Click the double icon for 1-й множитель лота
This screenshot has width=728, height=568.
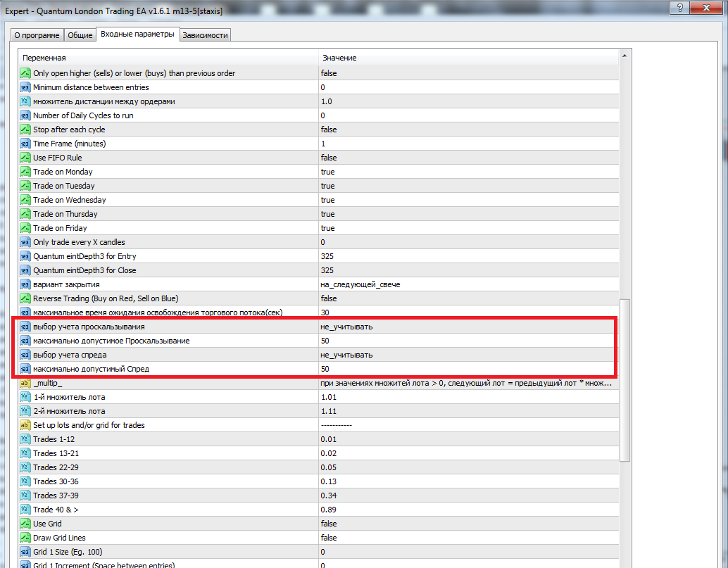click(25, 397)
